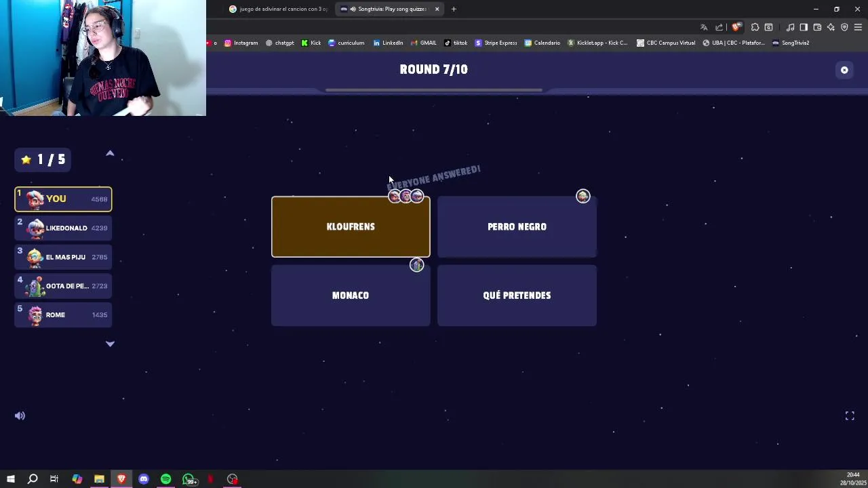The height and width of the screenshot is (488, 868).
Task: Open Brave Shields lion icon
Action: click(736, 27)
